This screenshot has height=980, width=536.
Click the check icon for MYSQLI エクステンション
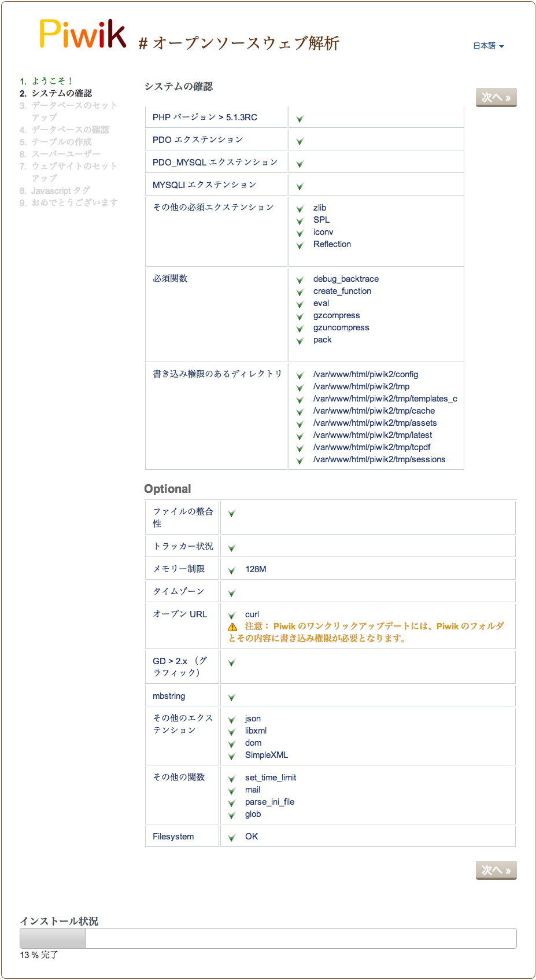300,186
